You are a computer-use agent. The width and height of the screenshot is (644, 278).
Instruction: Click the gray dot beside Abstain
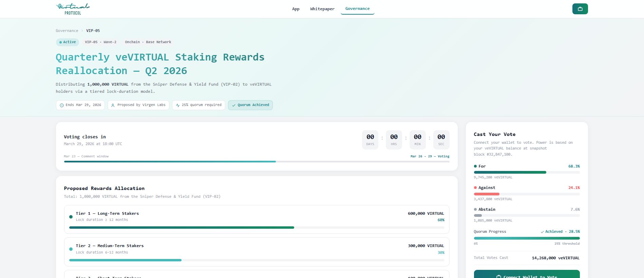[x=475, y=209]
